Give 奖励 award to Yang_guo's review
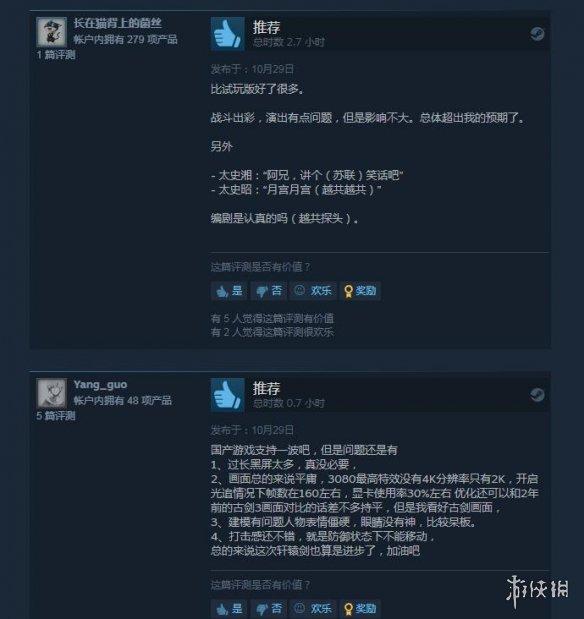Screen dimensions: 584x619 tap(360, 609)
